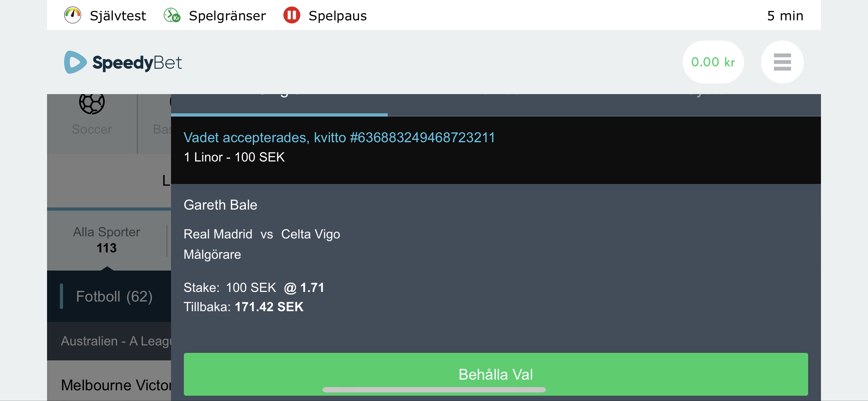This screenshot has height=401, width=868.
Task: Click the red Spelpaus pause icon
Action: click(291, 15)
